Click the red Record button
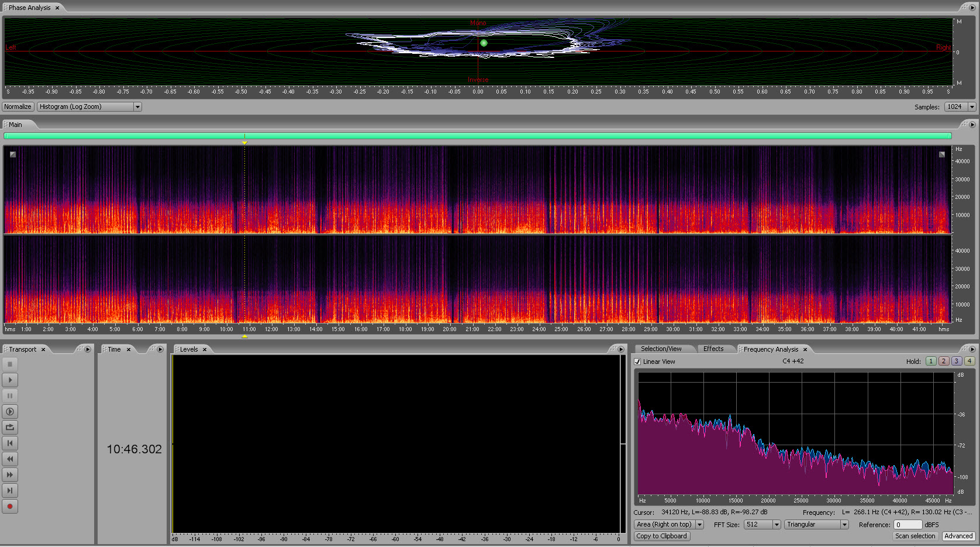Screen dimensions: 980x547 [x=10, y=507]
